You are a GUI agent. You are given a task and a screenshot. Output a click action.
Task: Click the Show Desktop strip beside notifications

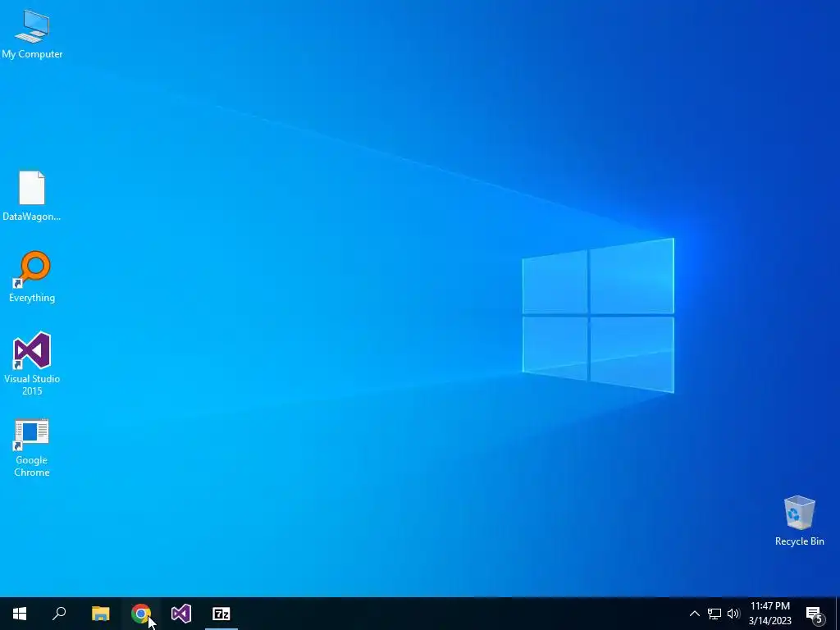point(838,614)
